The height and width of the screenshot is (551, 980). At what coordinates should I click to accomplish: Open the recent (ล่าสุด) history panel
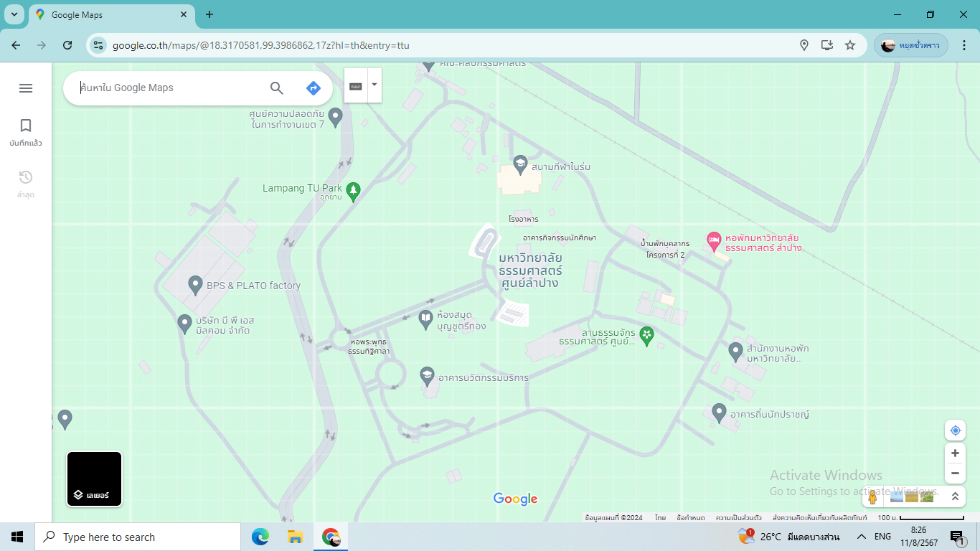coord(26,184)
